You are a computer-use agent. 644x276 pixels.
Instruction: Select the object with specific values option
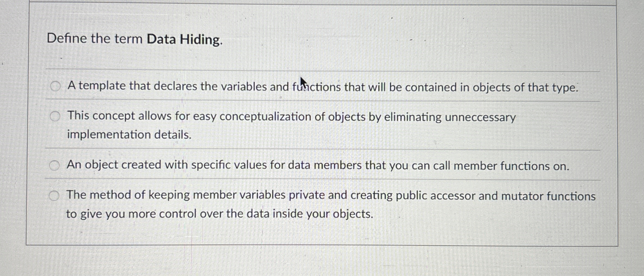pos(55,165)
